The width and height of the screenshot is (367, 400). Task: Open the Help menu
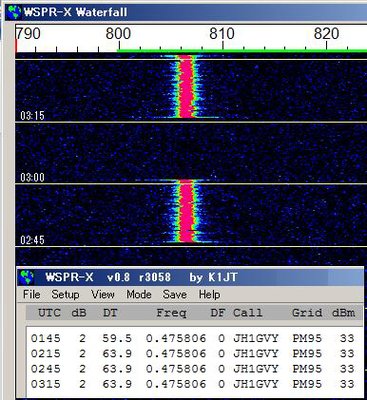click(209, 295)
